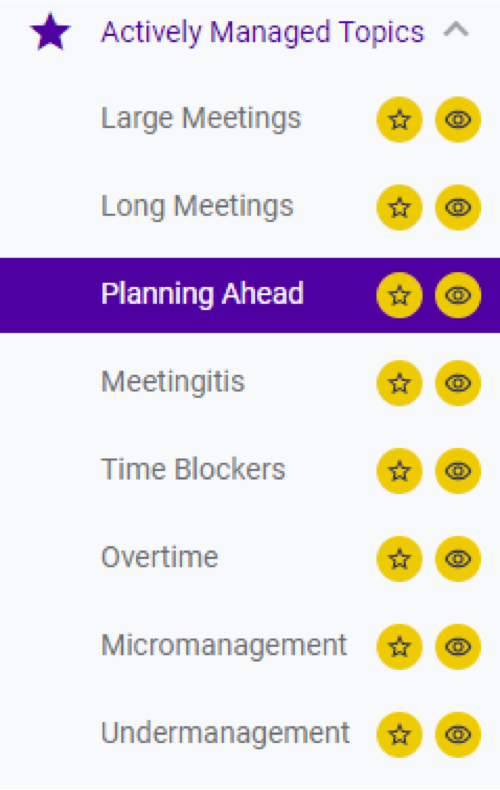Toggle the Overtime eye visibility icon

[x=458, y=559]
